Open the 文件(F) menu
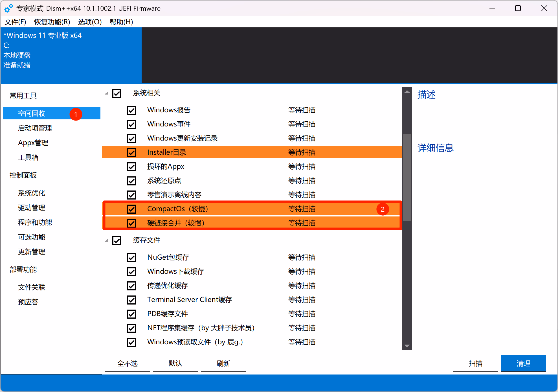558x392 pixels. [16, 22]
